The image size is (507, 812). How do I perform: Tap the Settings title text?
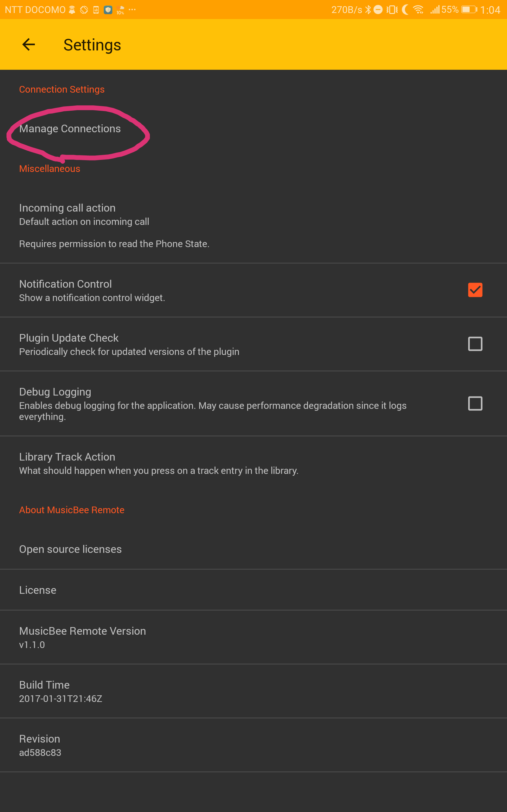(92, 45)
